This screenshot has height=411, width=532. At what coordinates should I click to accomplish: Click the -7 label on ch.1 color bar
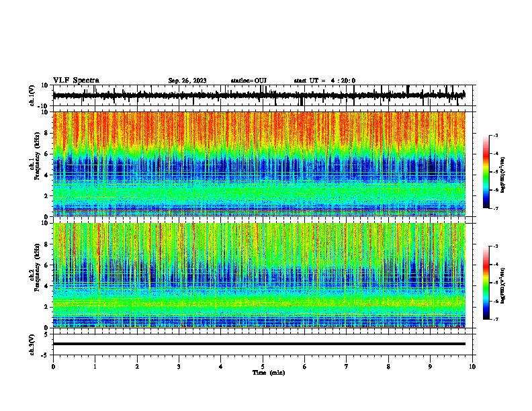[495, 208]
